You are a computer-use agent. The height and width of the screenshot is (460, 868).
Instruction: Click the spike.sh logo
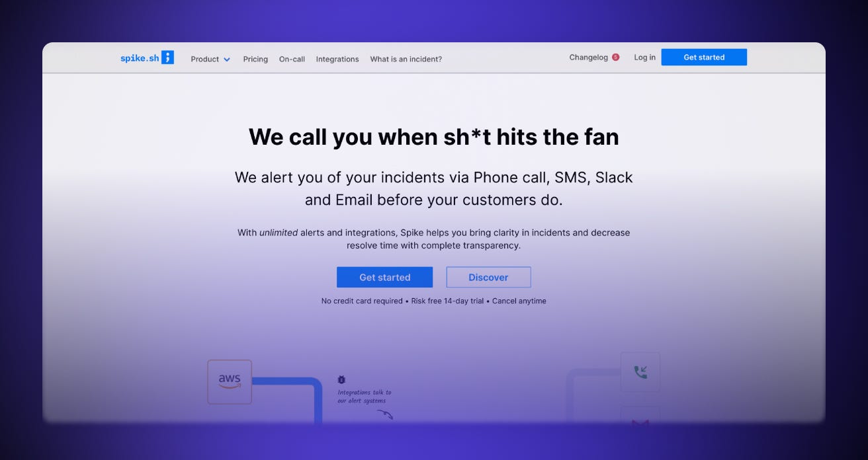147,57
